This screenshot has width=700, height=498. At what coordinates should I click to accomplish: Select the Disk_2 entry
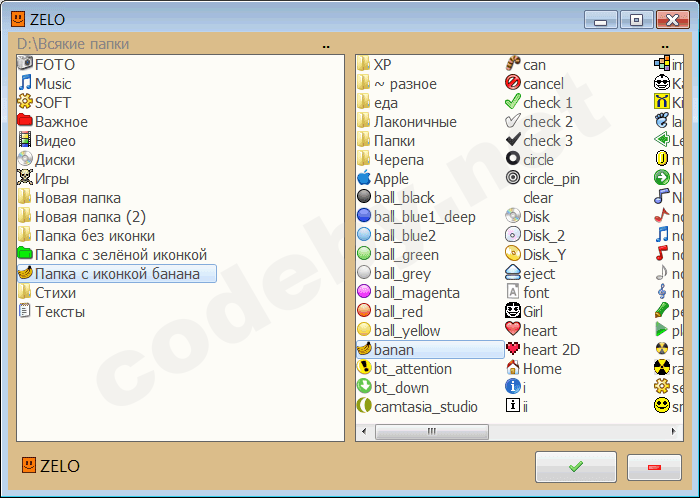pos(535,236)
